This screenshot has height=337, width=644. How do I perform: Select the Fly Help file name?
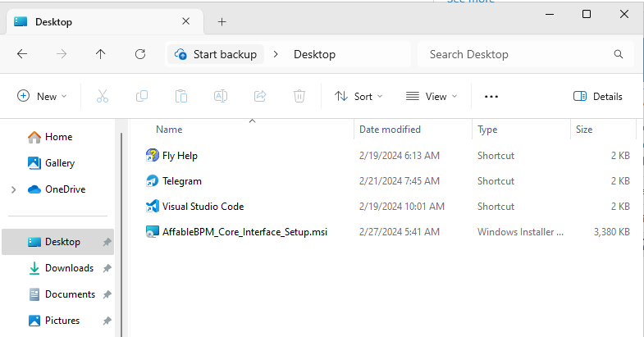pyautogui.click(x=180, y=156)
